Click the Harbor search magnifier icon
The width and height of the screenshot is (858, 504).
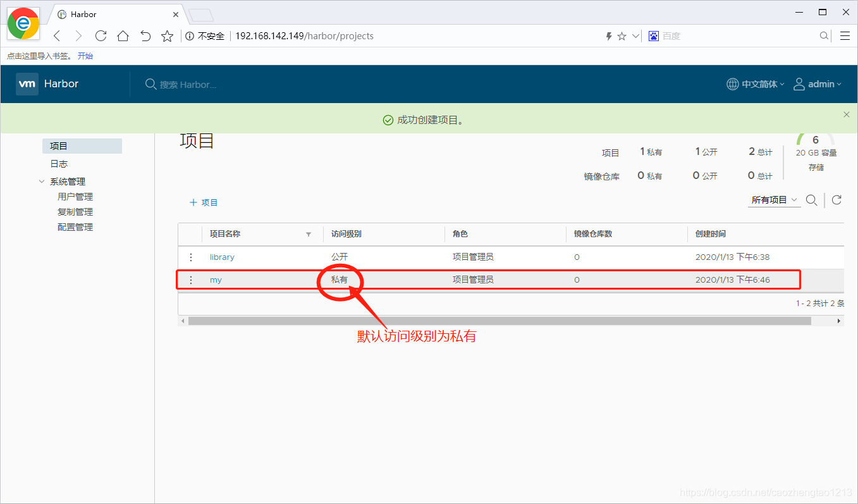pyautogui.click(x=150, y=84)
